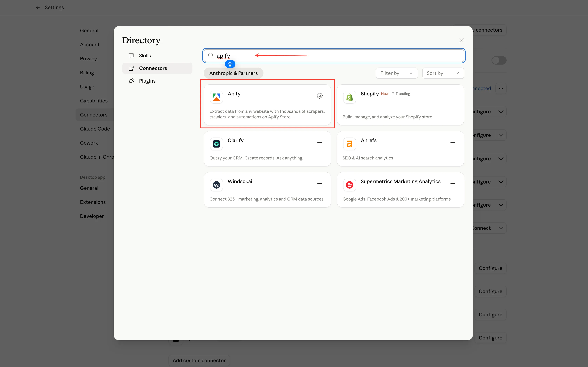The height and width of the screenshot is (367, 588).
Task: Add the Windsor.ai connector with plus icon
Action: tap(320, 183)
